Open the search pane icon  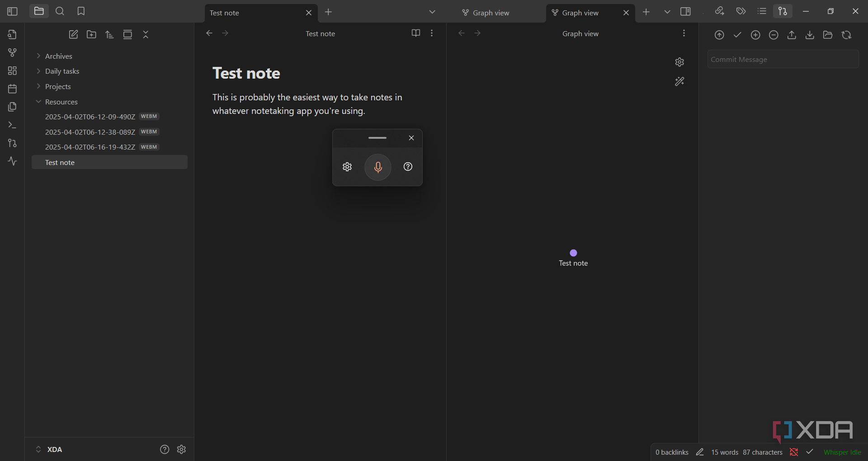[x=60, y=11]
